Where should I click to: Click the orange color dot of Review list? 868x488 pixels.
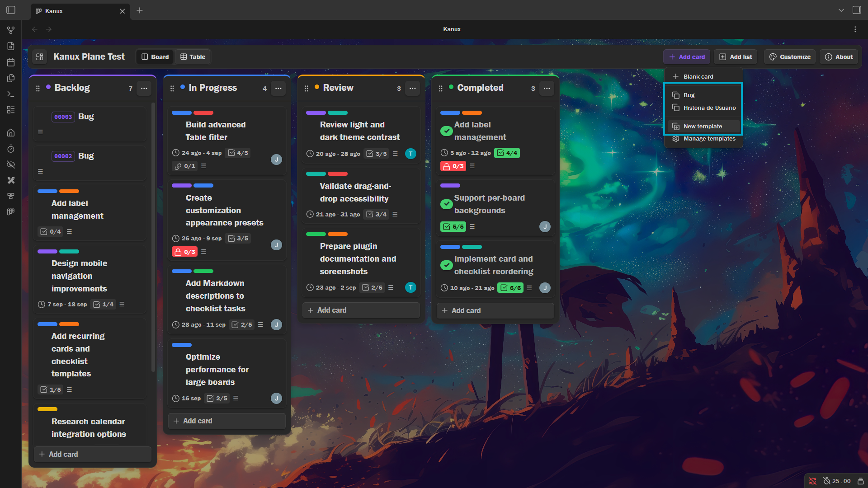coord(317,87)
